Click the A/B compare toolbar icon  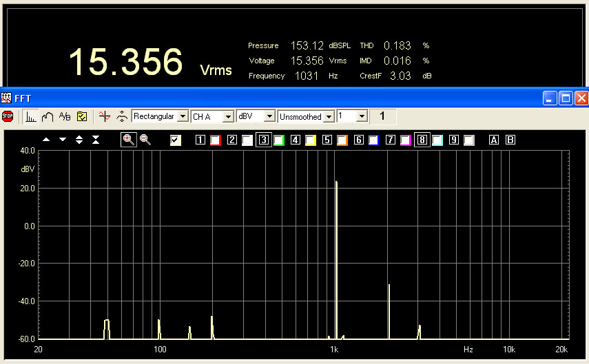pos(65,116)
